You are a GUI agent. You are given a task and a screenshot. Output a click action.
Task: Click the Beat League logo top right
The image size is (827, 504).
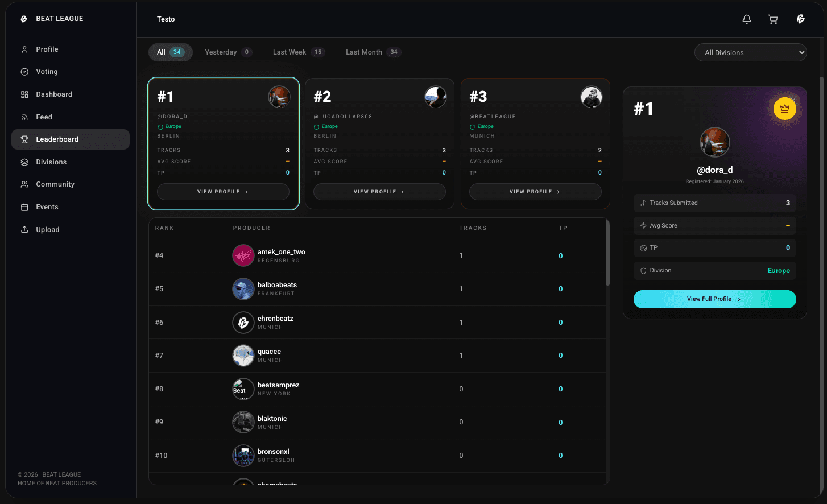(x=800, y=19)
